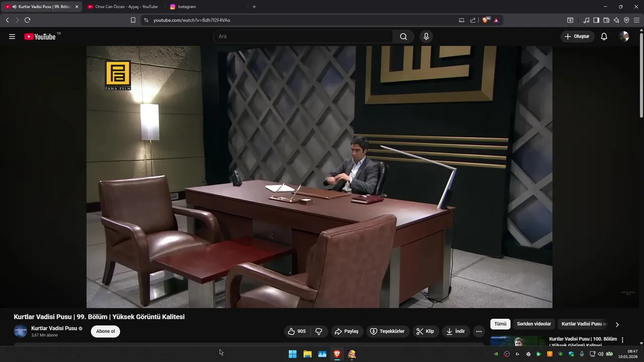
Task: Like the video with thumbs up
Action: [x=296, y=331]
